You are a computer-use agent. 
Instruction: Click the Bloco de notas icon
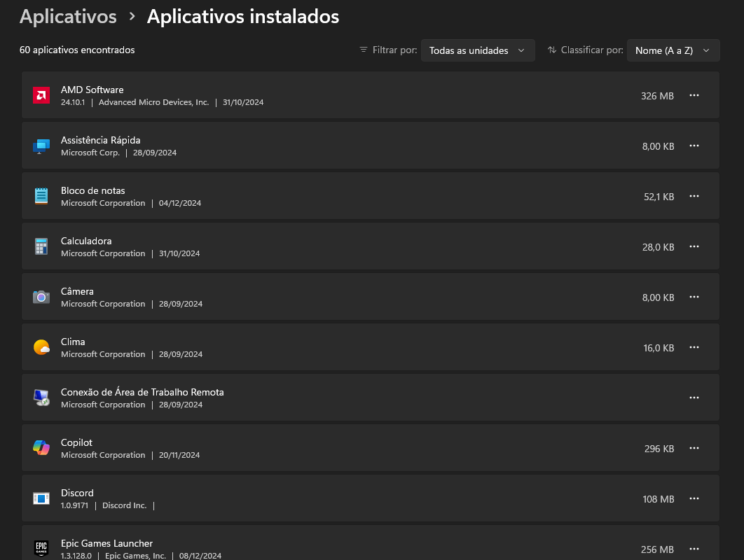coord(41,196)
